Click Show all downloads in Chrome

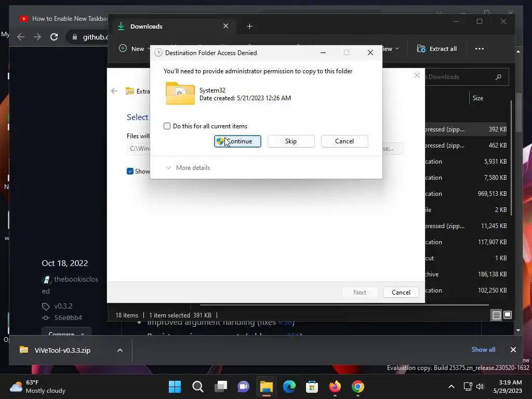483,350
